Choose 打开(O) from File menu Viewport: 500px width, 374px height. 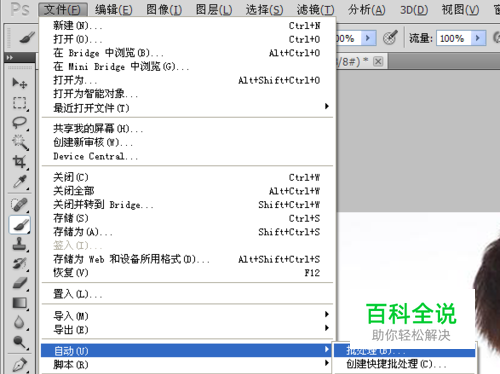coord(187,39)
